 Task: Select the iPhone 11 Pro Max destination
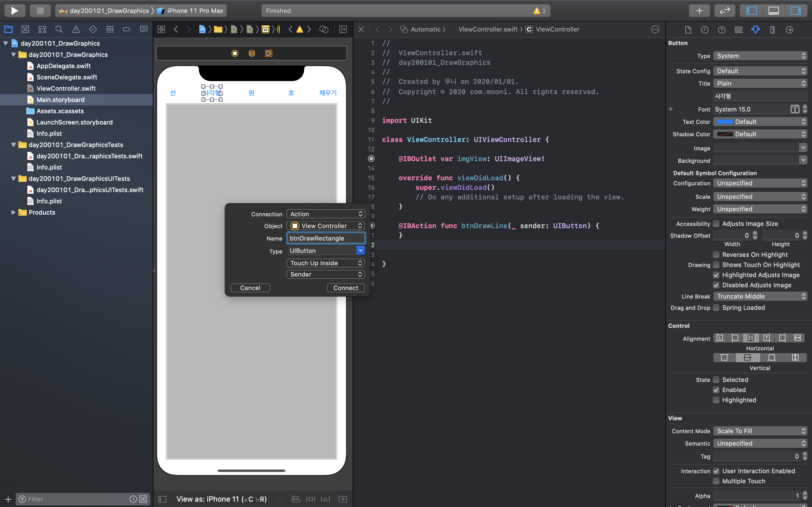[x=195, y=11]
